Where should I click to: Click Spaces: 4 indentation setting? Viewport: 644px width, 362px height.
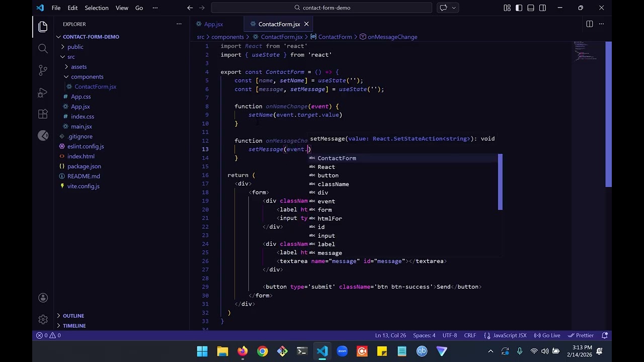point(424,335)
